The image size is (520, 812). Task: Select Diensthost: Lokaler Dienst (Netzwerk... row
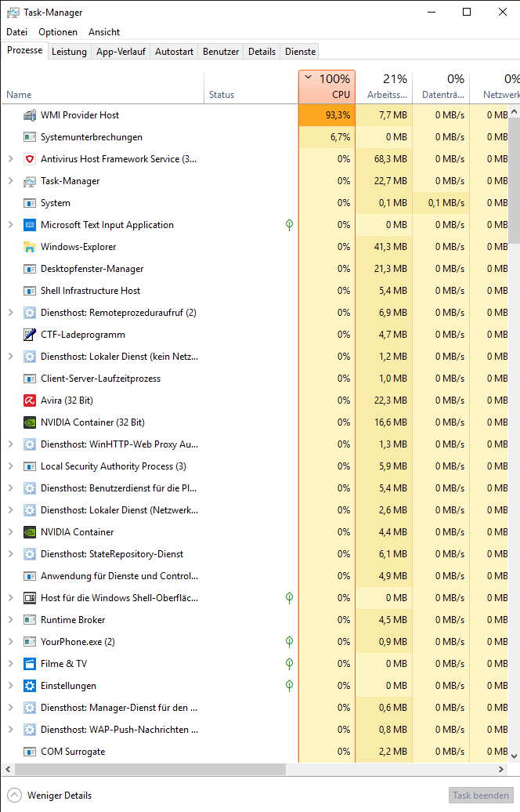[254, 510]
